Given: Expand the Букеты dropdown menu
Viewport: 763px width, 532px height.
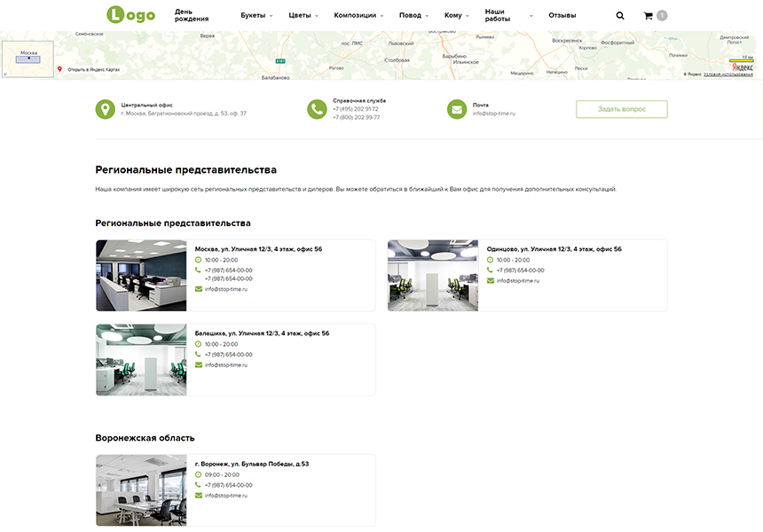Looking at the screenshot, I should tap(256, 15).
